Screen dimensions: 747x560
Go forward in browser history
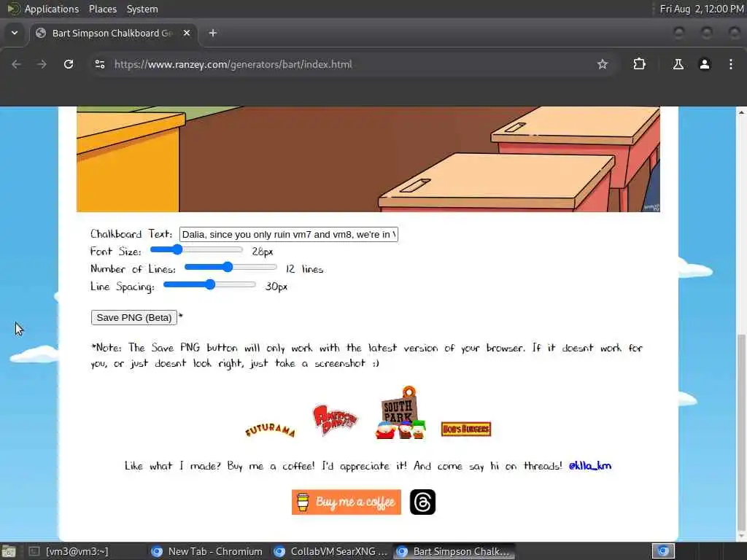(x=42, y=64)
